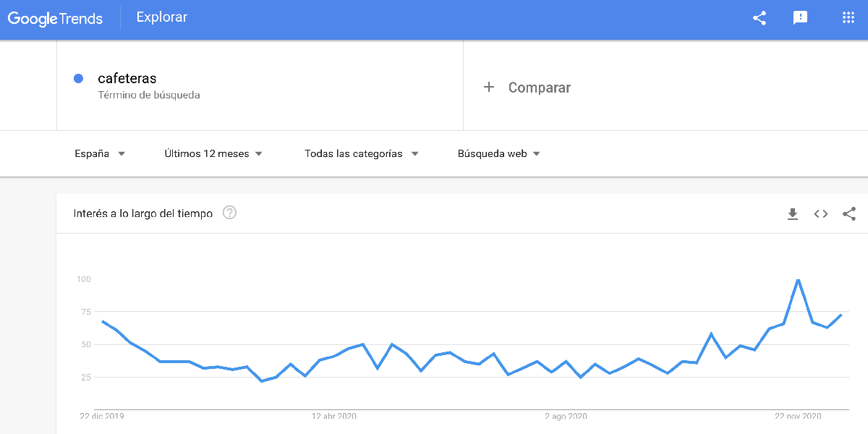Change the time range from Últimos 12 meses
The width and height of the screenshot is (868, 434).
point(213,153)
